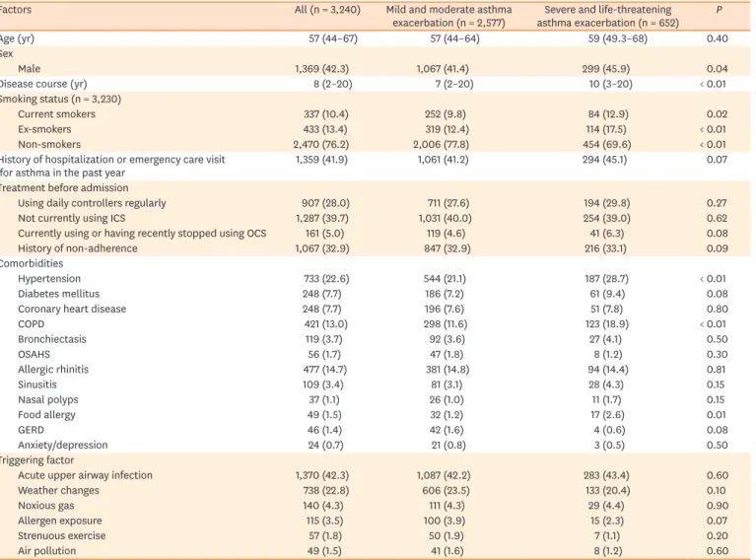Select the 'Mild and moderate asthma exacerbation' header
The image size is (756, 560).
click(x=448, y=16)
